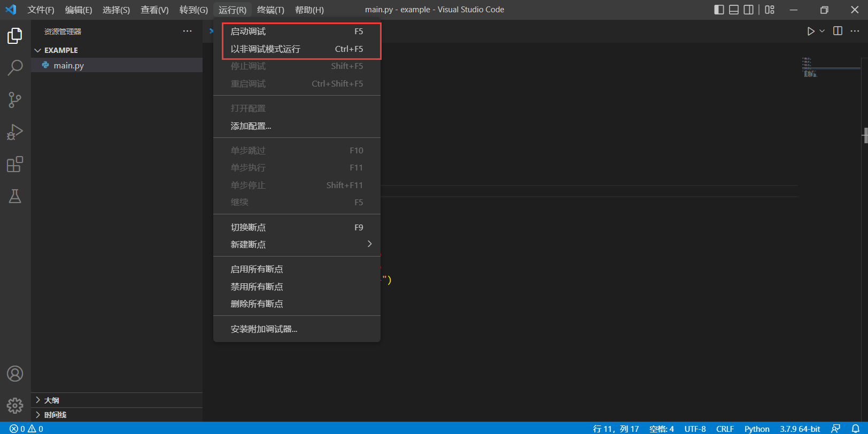Click the UTF-8 encoding indicator
This screenshot has width=868, height=434.
click(695, 429)
